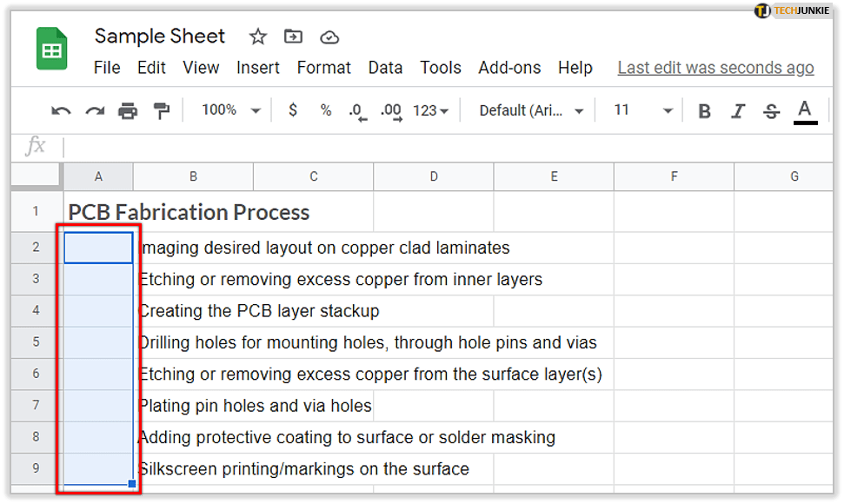The width and height of the screenshot is (844, 504).
Task: Select column B header
Action: pyautogui.click(x=193, y=176)
